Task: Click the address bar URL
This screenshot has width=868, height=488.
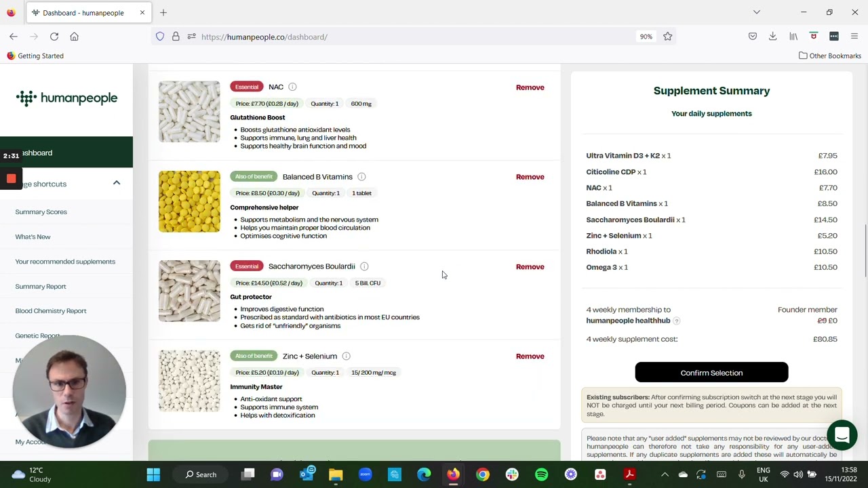Action: click(x=264, y=37)
